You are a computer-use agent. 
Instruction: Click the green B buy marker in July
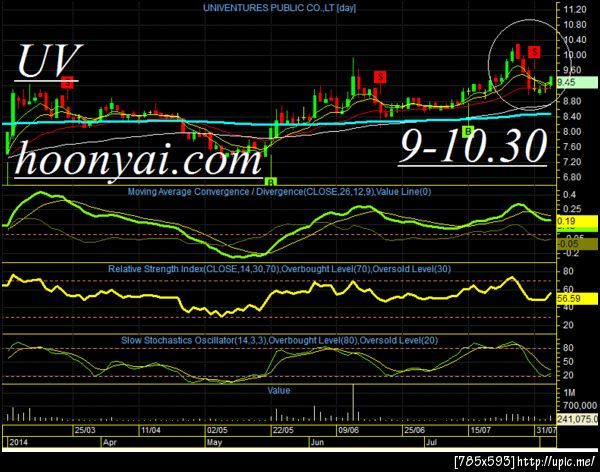click(468, 131)
